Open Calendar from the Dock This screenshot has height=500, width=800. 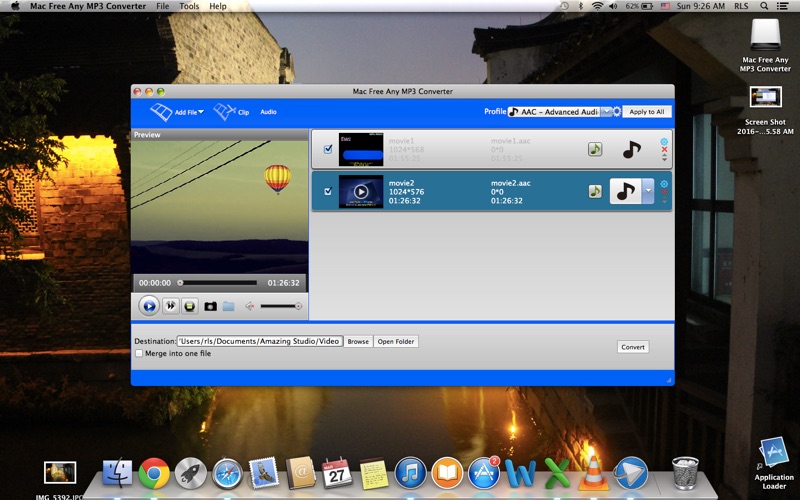pyautogui.click(x=337, y=473)
